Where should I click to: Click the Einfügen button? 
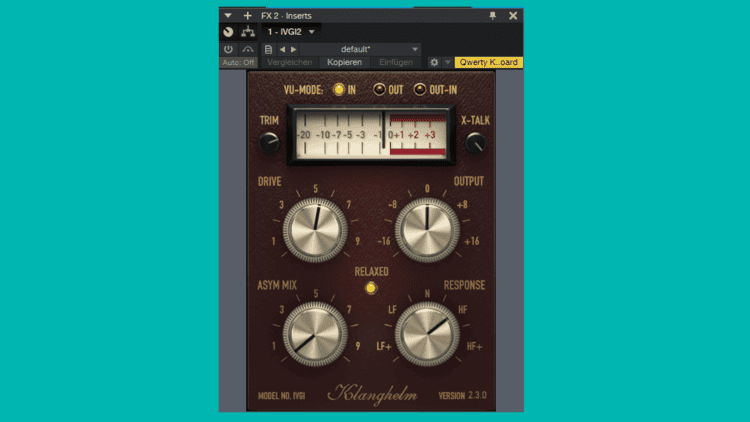396,62
